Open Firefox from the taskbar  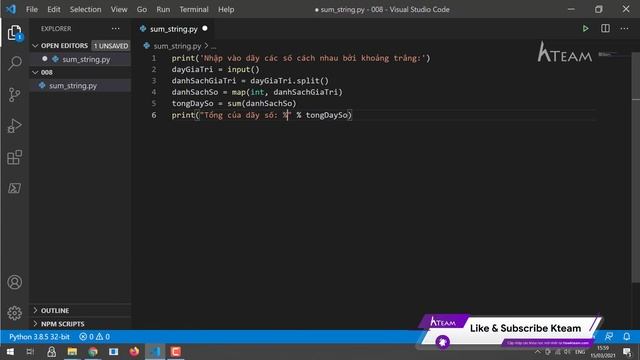click(134, 352)
